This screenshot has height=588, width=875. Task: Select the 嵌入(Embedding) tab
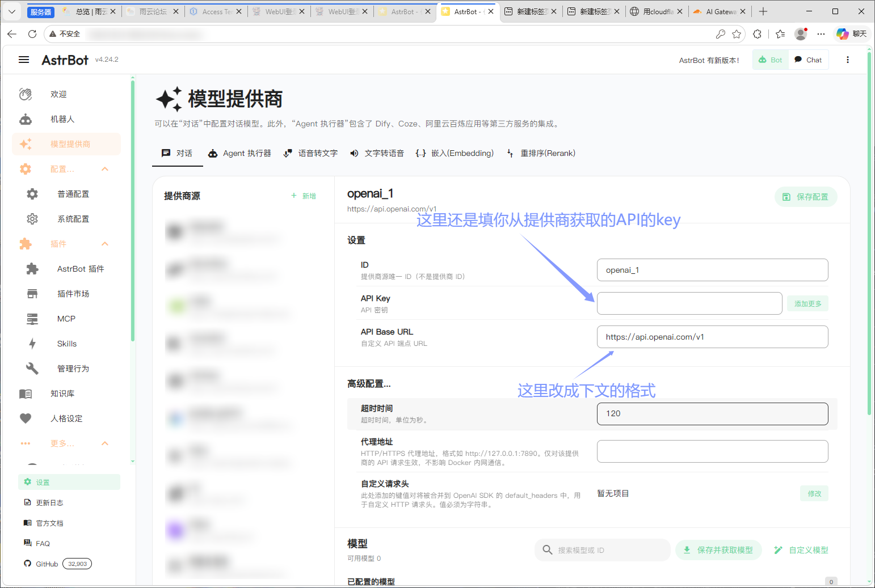455,153
